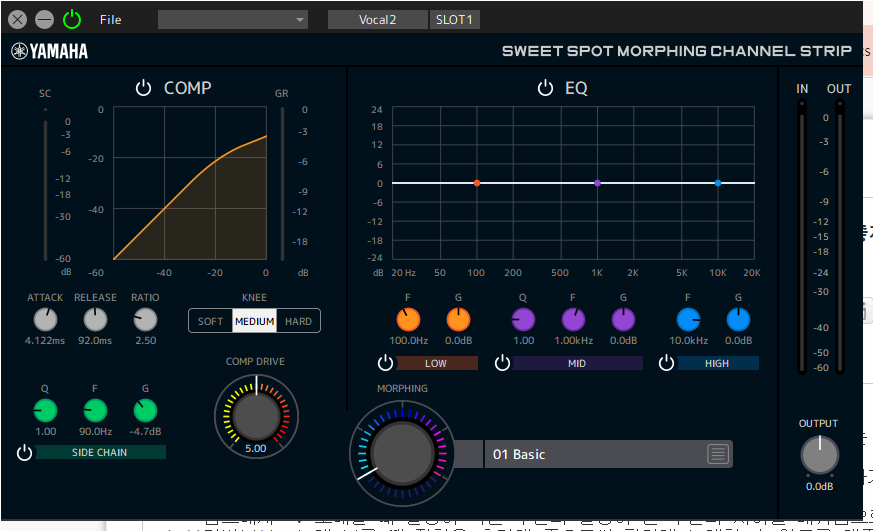Image resolution: width=874 pixels, height=532 pixels.
Task: Click the side chain Q knob
Action: pyautogui.click(x=45, y=410)
